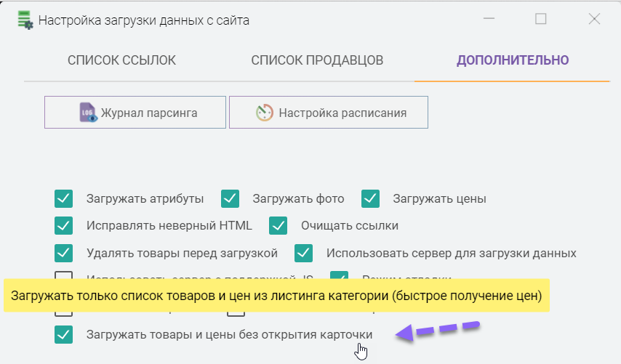This screenshot has width=621, height=364.
Task: Click the clock icon on Настройка расписания
Action: click(x=264, y=113)
